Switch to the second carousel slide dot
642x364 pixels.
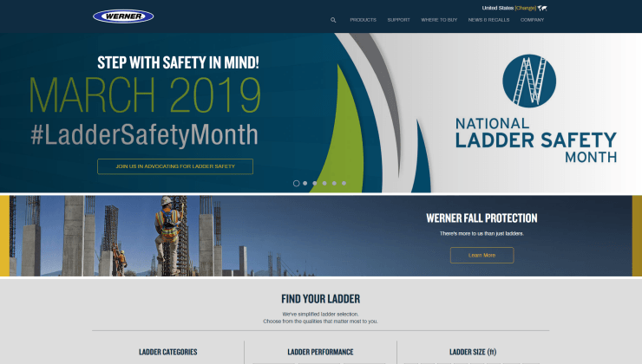tap(305, 184)
